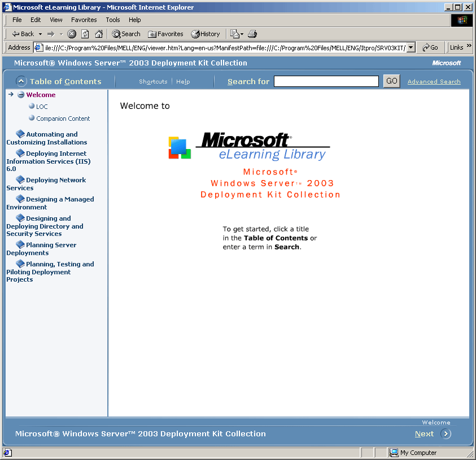The image size is (476, 460).
Task: Open Planning Server Deployments book
Action: (x=41, y=249)
